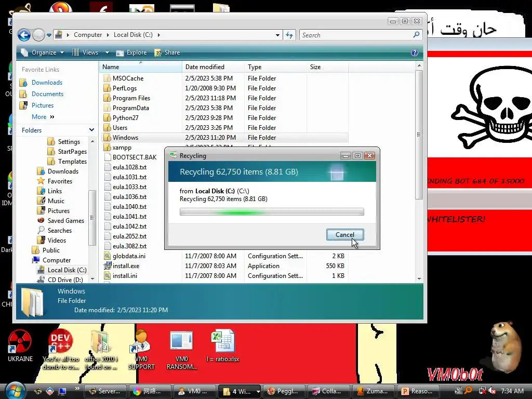Click the taskbar clock 7:34 AM
Screen dimensions: 532x399
(x=512, y=391)
